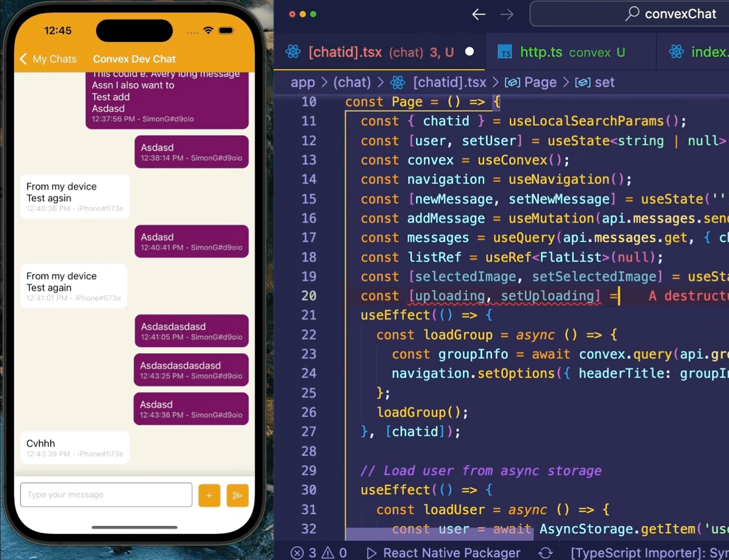Tap the 'Test again' message at 12:41:01 PM

(x=73, y=286)
